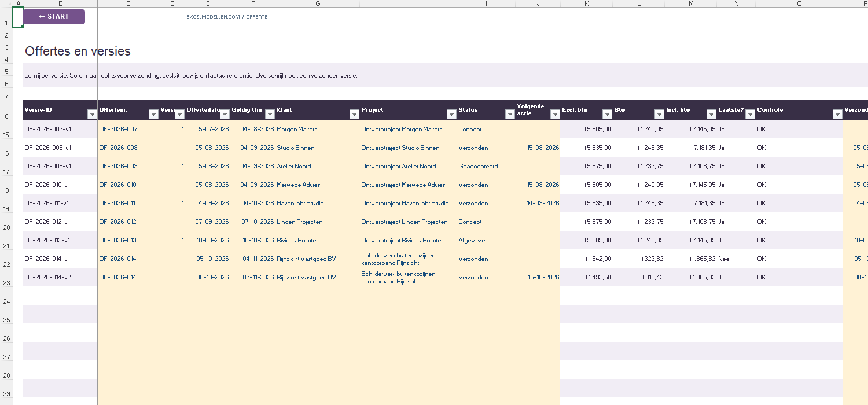Select the Btw amount 313,43
Viewport: 868px width, 405px height.
639,277
